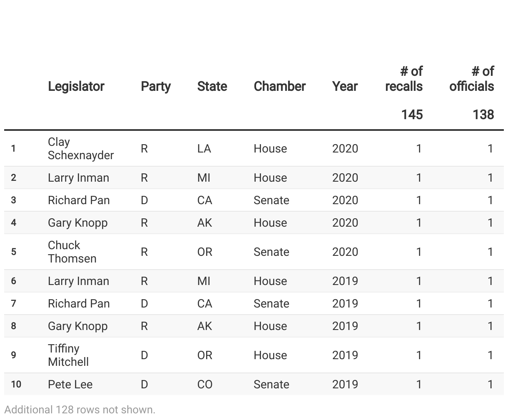Sort by the Chamber column header

point(280,86)
